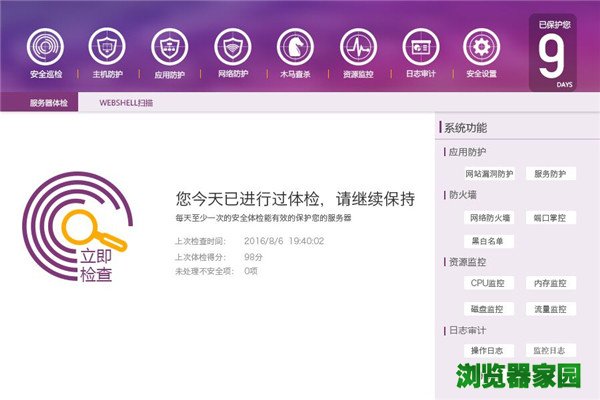The height and width of the screenshot is (400, 600).
Task: Click the 木马查杀 trojan scan horse icon
Action: [295, 46]
